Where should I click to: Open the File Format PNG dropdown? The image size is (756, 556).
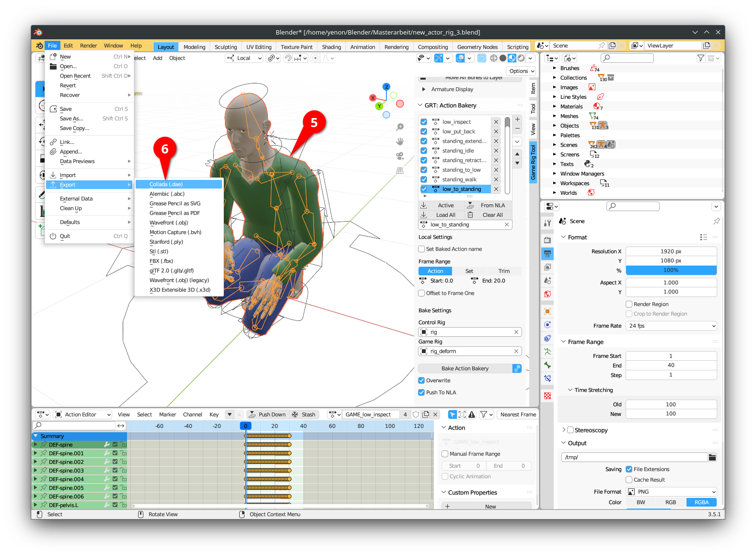pos(671,492)
